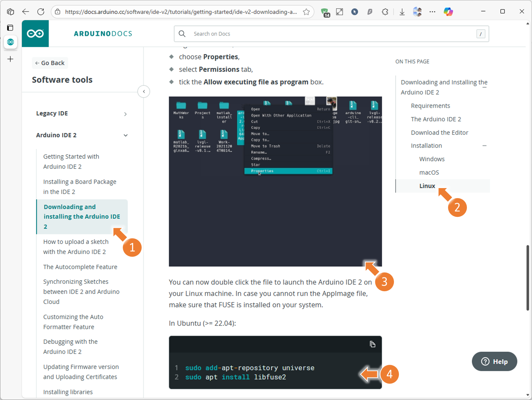Click the scrollbar down arrow
532x400 pixels.
pyautogui.click(x=528, y=395)
